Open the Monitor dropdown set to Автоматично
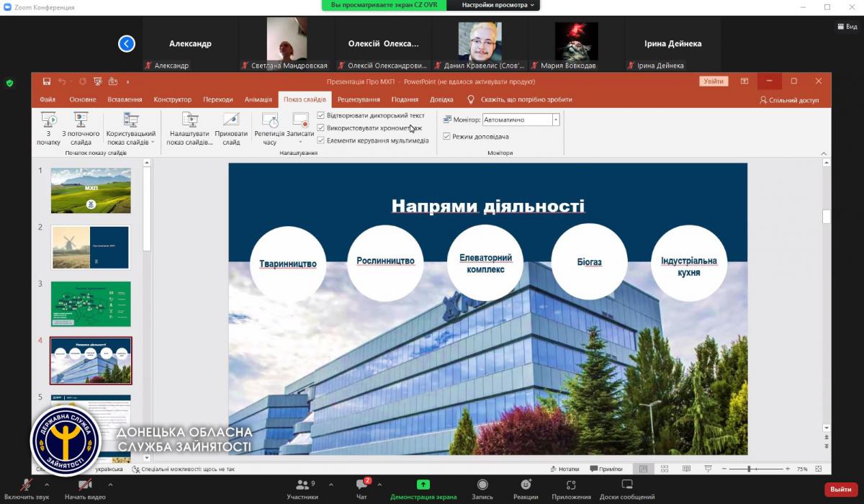This screenshot has height=504, width=864. (x=555, y=120)
